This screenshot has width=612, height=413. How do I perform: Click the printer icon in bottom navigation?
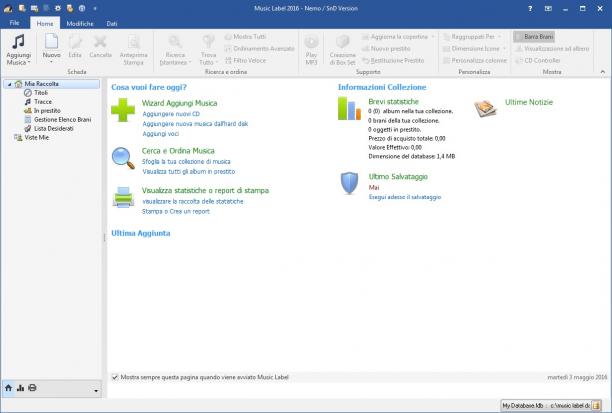(32, 388)
